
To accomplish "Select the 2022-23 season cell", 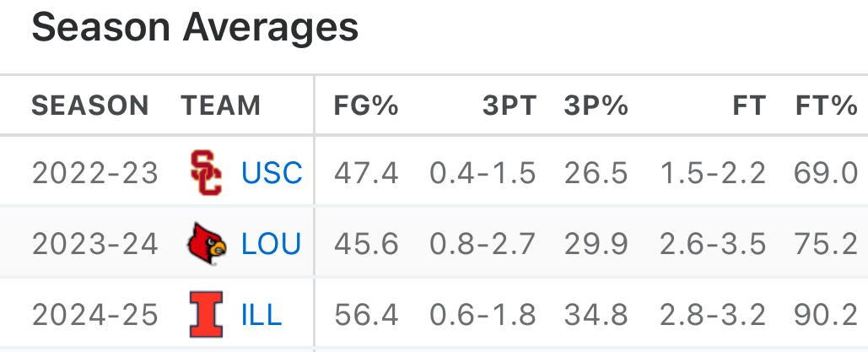I will (95, 173).
